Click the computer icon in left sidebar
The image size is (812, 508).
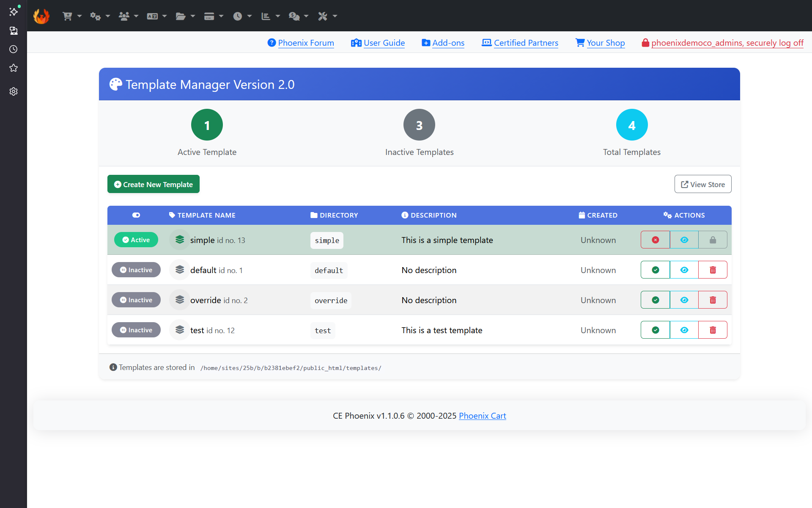coord(14,30)
